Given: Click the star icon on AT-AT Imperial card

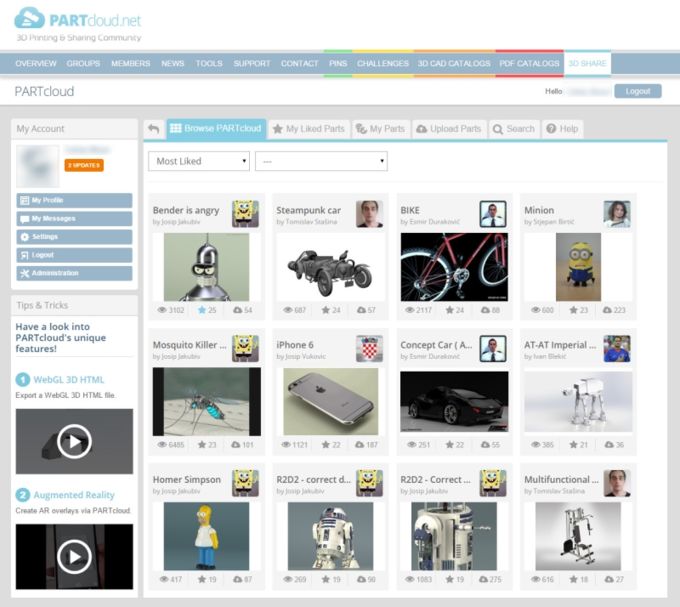Looking at the screenshot, I should 573,444.
